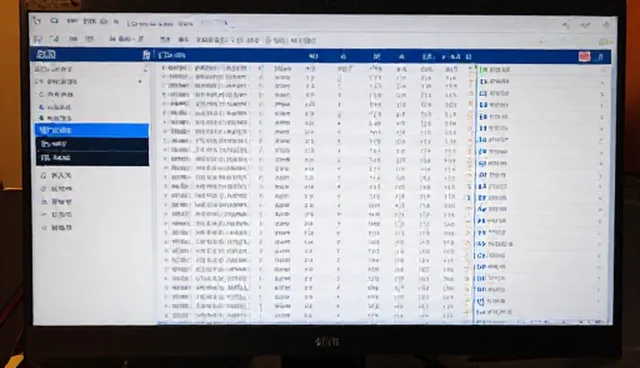This screenshot has height=368, width=640.
Task: Click the icon of the last right-panel list entry
Action: click(x=481, y=313)
